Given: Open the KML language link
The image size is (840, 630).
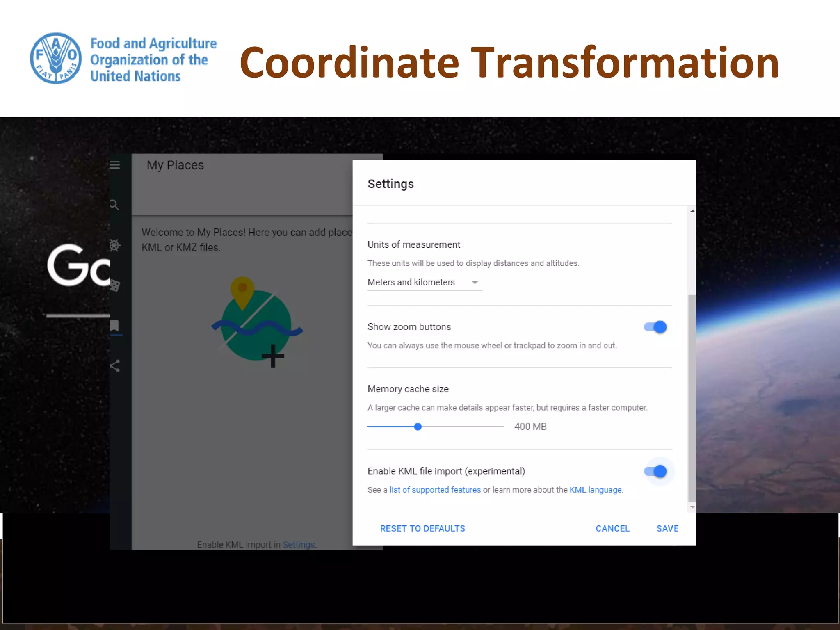Looking at the screenshot, I should click(x=596, y=490).
